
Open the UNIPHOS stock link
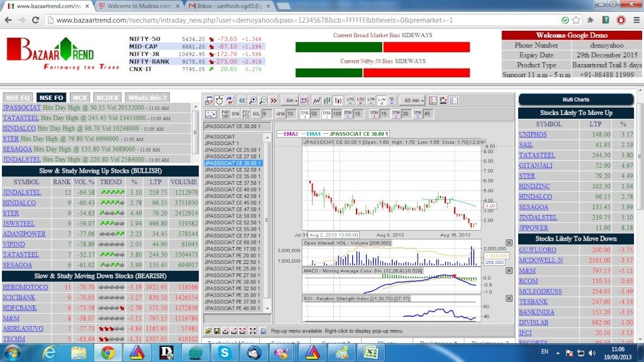click(533, 134)
